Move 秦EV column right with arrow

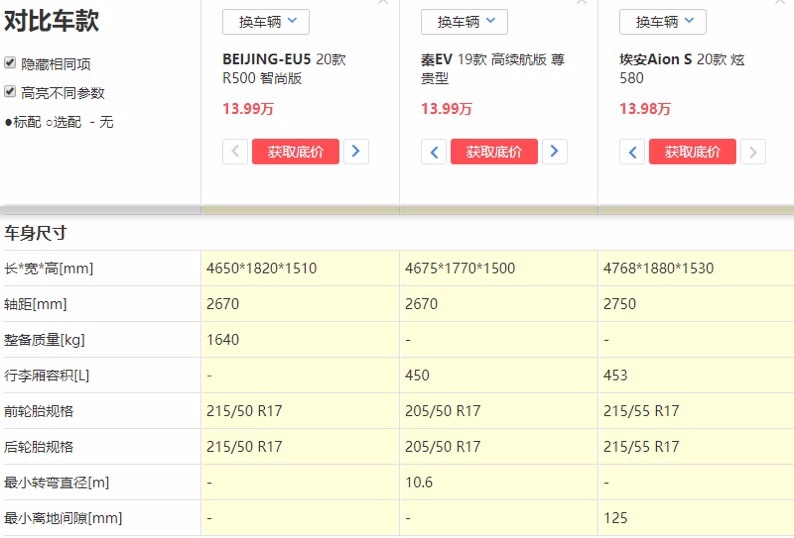[554, 151]
